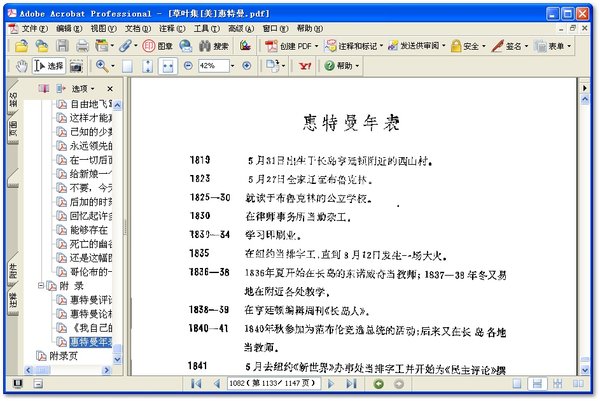This screenshot has height=401, width=600.
Task: Collapse the 附 录 bookmark node
Action: (41, 285)
